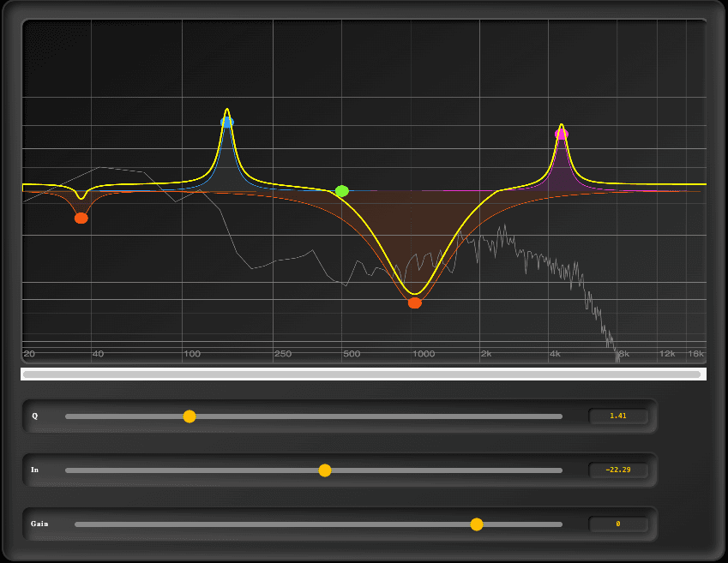This screenshot has height=563, width=728.
Task: Click the Gain value box showing 0
Action: click(x=618, y=524)
